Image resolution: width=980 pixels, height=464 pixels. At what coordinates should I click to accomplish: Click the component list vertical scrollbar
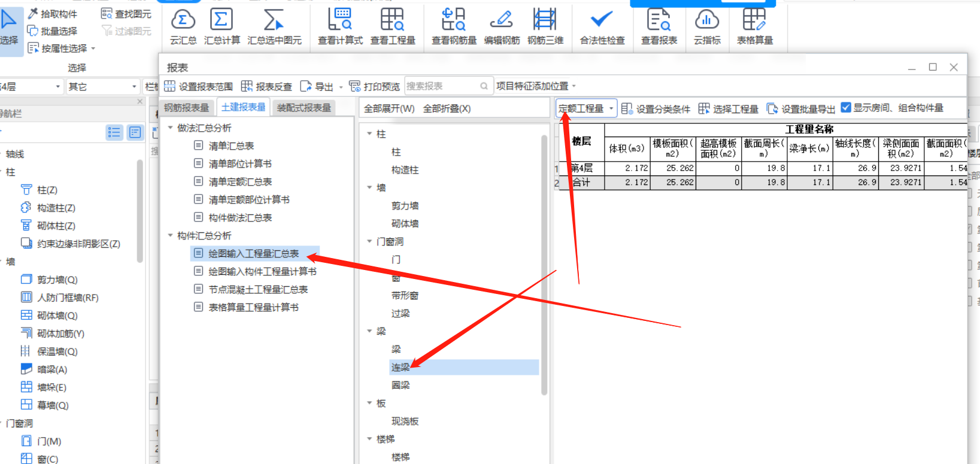(x=544, y=264)
